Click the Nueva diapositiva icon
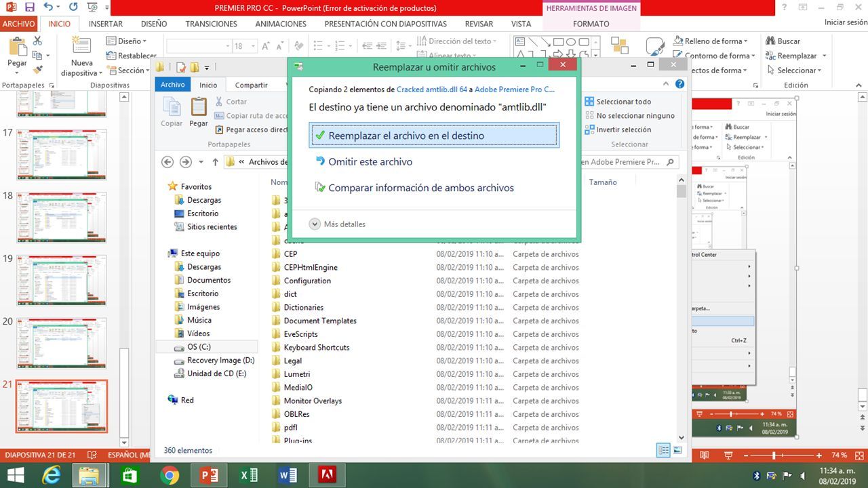The height and width of the screenshot is (488, 868). pos(81,46)
